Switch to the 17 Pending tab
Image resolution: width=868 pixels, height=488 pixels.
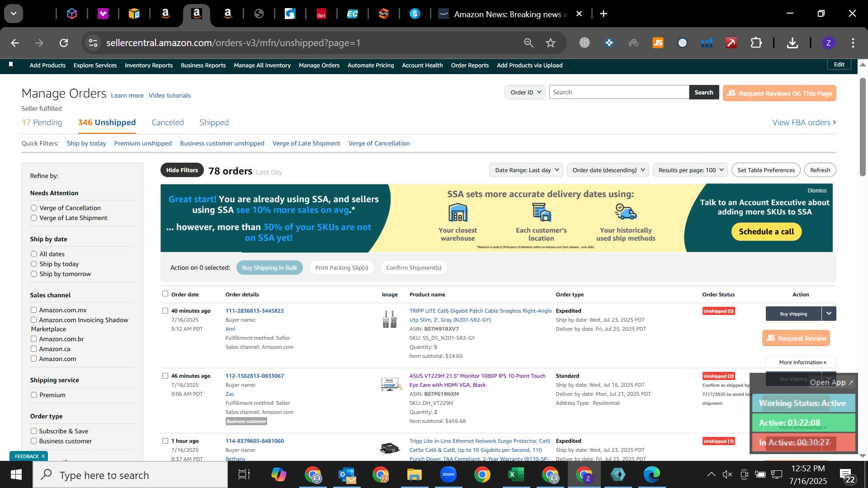tap(42, 122)
